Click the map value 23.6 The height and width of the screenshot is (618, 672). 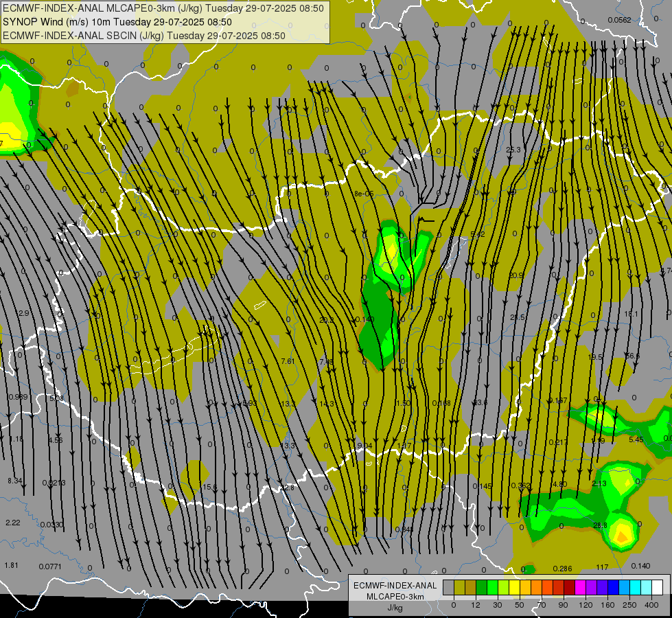(480, 402)
